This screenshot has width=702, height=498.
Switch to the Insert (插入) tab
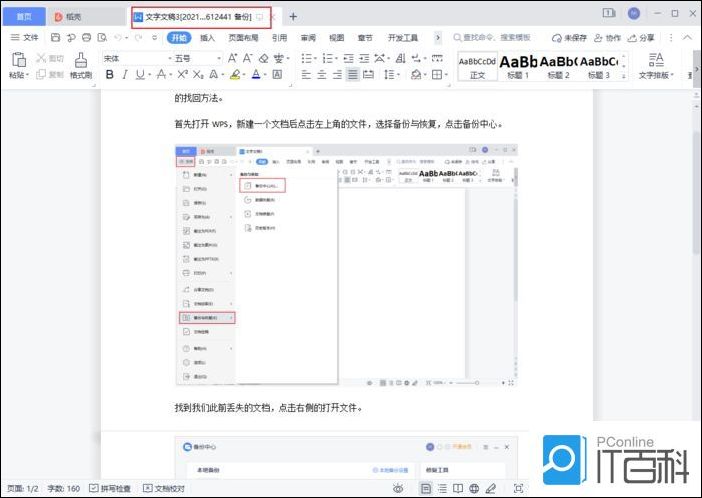tap(207, 38)
